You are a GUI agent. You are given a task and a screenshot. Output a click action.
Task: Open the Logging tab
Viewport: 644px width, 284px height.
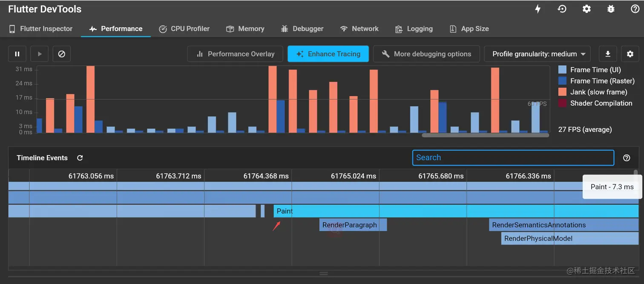pyautogui.click(x=414, y=29)
